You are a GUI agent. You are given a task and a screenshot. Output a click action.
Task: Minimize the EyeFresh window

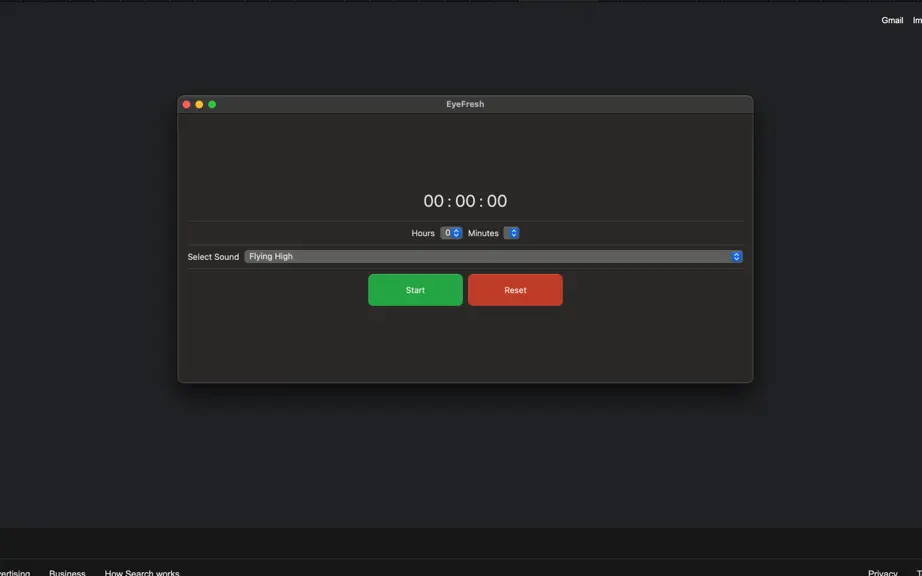[x=199, y=105]
